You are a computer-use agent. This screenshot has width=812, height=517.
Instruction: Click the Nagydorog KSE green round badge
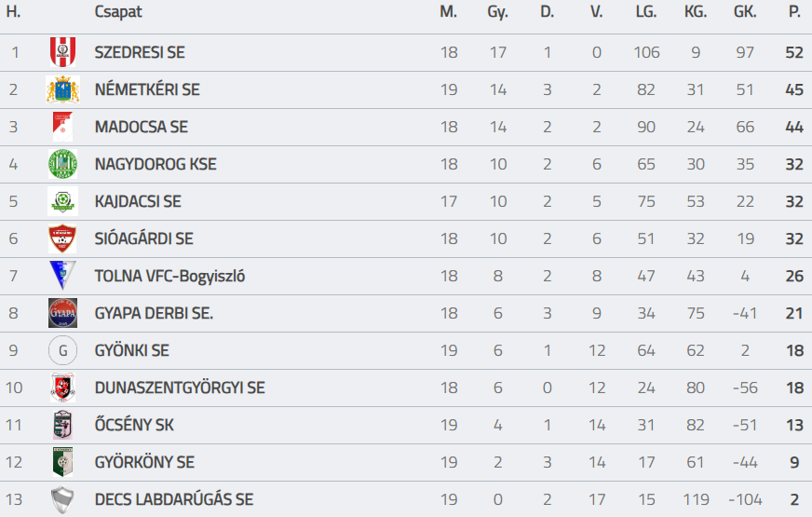click(x=62, y=164)
